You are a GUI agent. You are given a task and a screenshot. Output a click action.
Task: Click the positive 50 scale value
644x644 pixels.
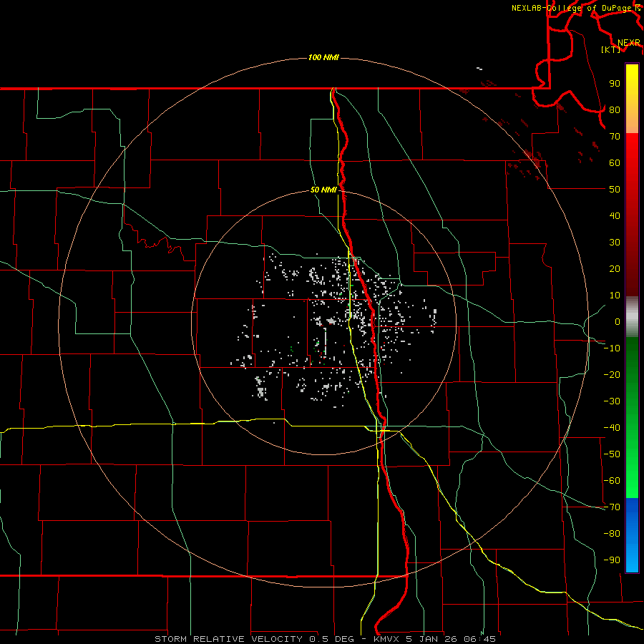pos(615,190)
